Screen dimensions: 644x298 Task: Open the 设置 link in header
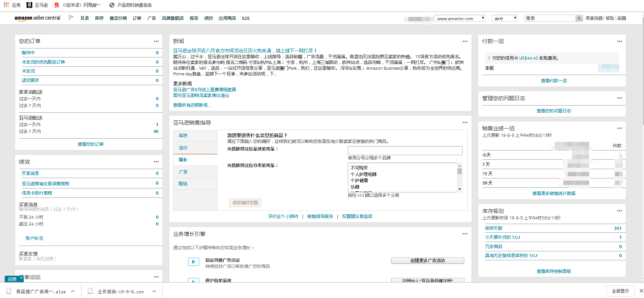(622, 18)
